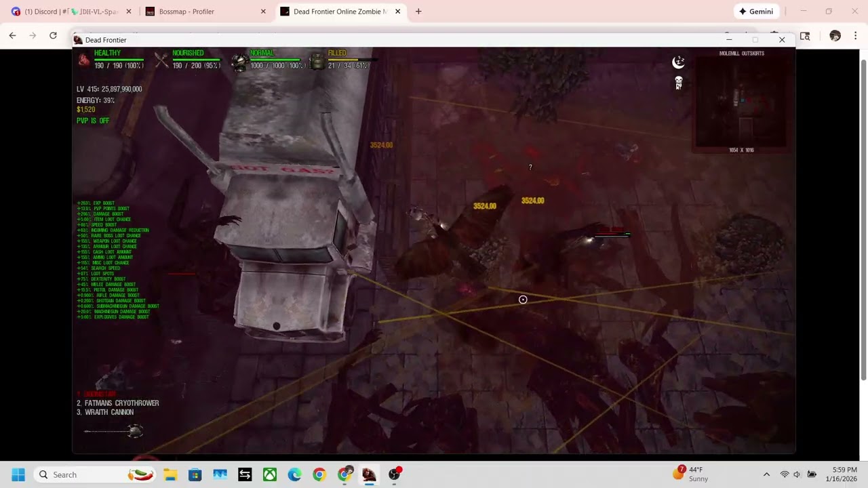Image resolution: width=868 pixels, height=488 pixels.
Task: Click the equipped melee weapon icon
Action: click(113, 431)
